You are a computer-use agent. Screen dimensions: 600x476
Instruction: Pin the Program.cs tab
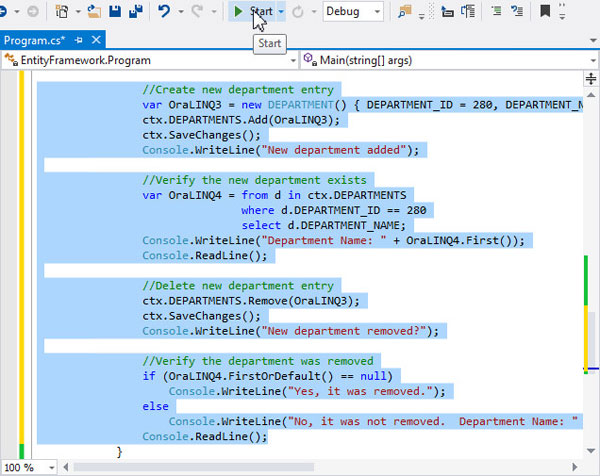pyautogui.click(x=80, y=40)
